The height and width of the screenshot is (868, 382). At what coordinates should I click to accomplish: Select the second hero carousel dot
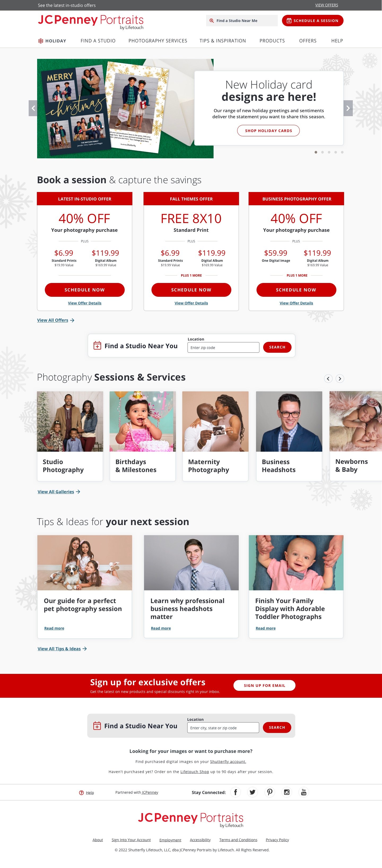click(x=322, y=152)
